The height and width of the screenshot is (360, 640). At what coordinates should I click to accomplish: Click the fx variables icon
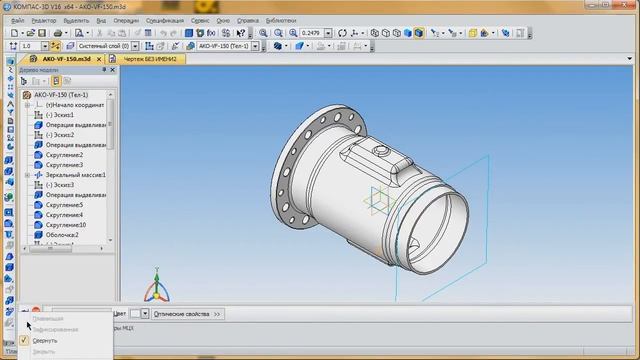click(211, 33)
